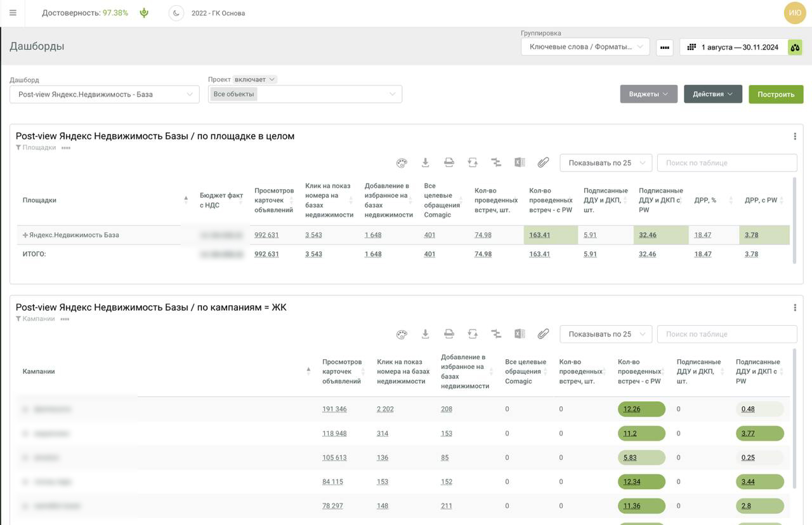Click the color palette icon in first widget
The height and width of the screenshot is (525, 812).
(x=402, y=163)
